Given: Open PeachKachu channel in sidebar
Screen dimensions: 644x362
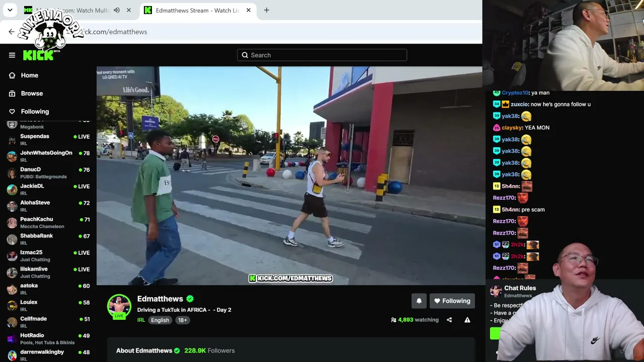Looking at the screenshot, I should [x=48, y=223].
